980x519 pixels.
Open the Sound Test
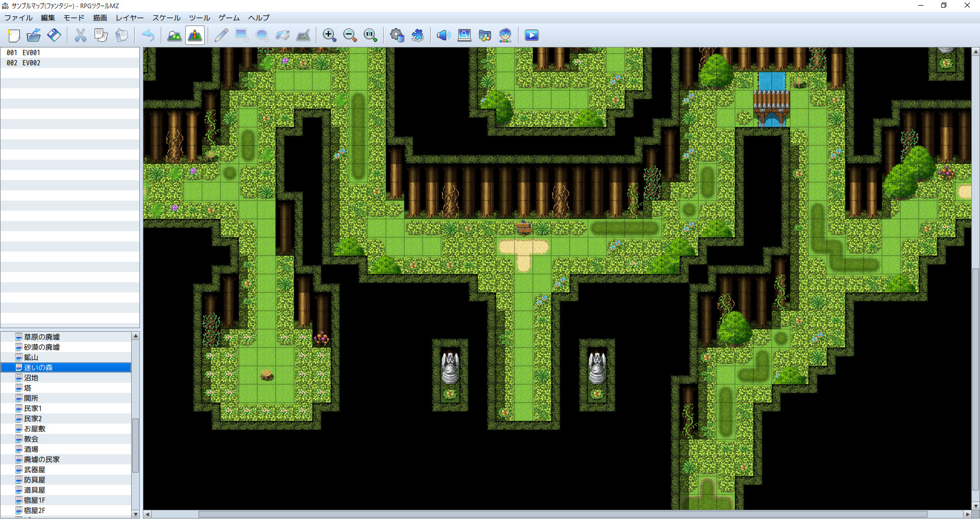coord(443,35)
